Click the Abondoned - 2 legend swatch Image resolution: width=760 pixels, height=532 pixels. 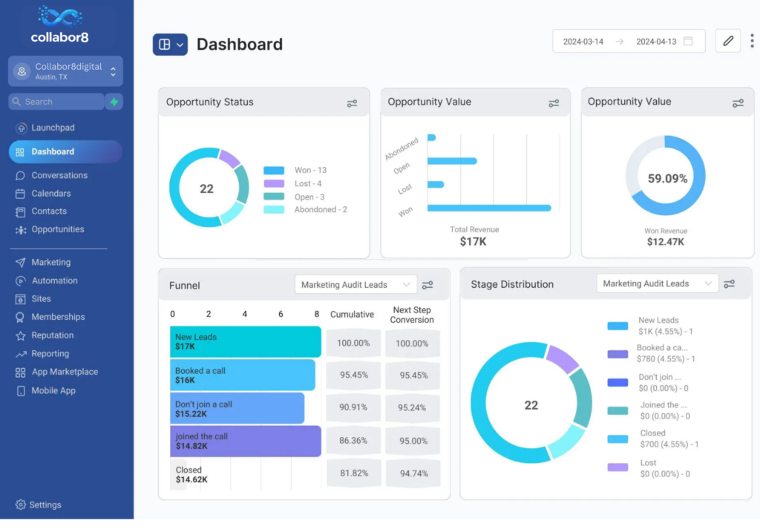(274, 210)
